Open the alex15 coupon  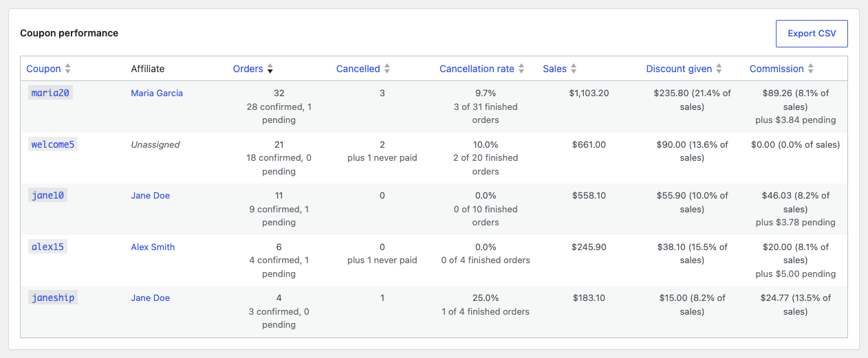[x=47, y=247]
